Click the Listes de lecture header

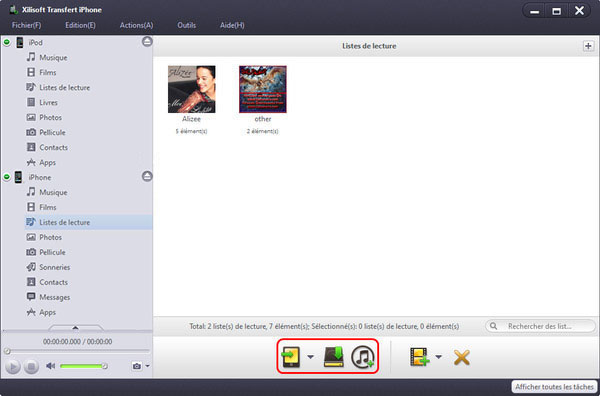(x=369, y=46)
